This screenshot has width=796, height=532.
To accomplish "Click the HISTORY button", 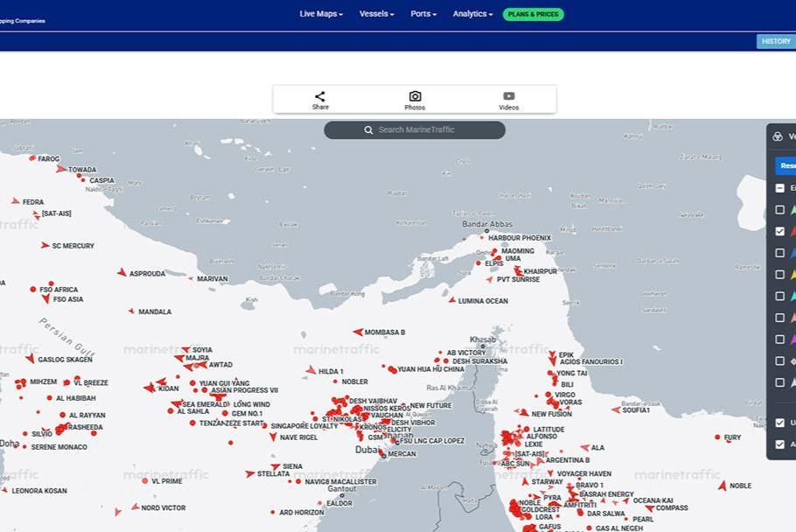I will click(x=776, y=41).
